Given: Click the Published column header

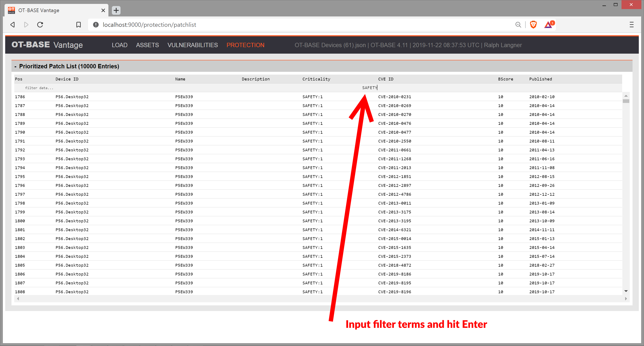Looking at the screenshot, I should point(541,79).
